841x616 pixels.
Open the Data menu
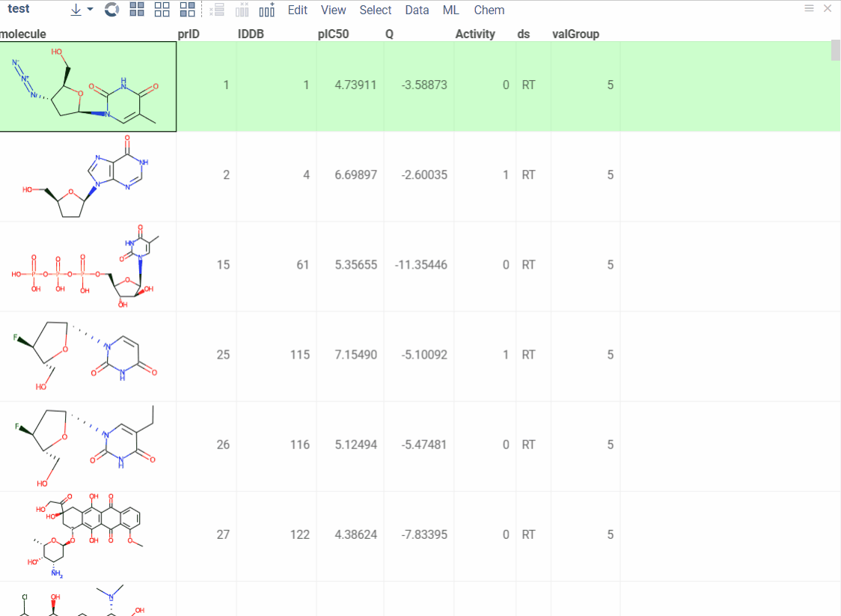[417, 10]
